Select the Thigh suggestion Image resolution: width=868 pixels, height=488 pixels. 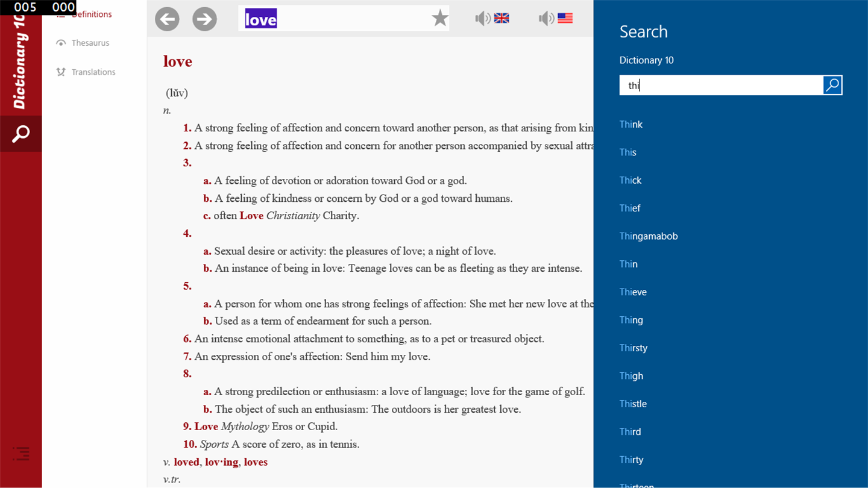point(631,375)
